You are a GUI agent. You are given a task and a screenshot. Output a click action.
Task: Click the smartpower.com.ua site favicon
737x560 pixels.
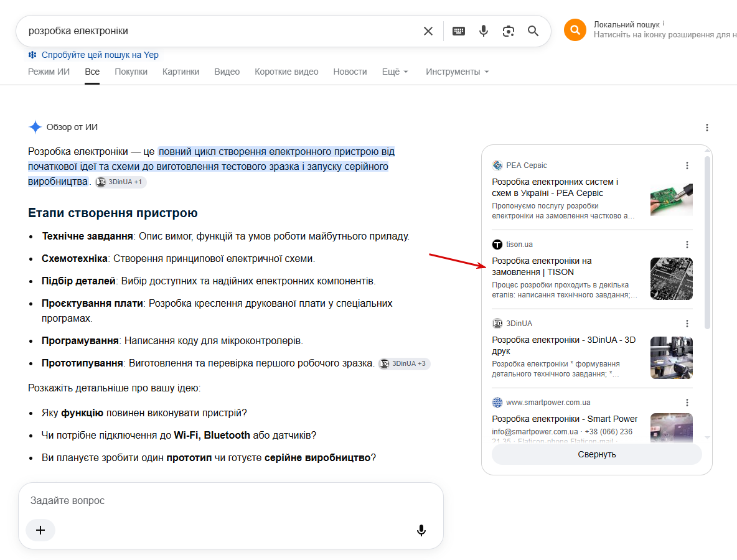pyautogui.click(x=497, y=402)
